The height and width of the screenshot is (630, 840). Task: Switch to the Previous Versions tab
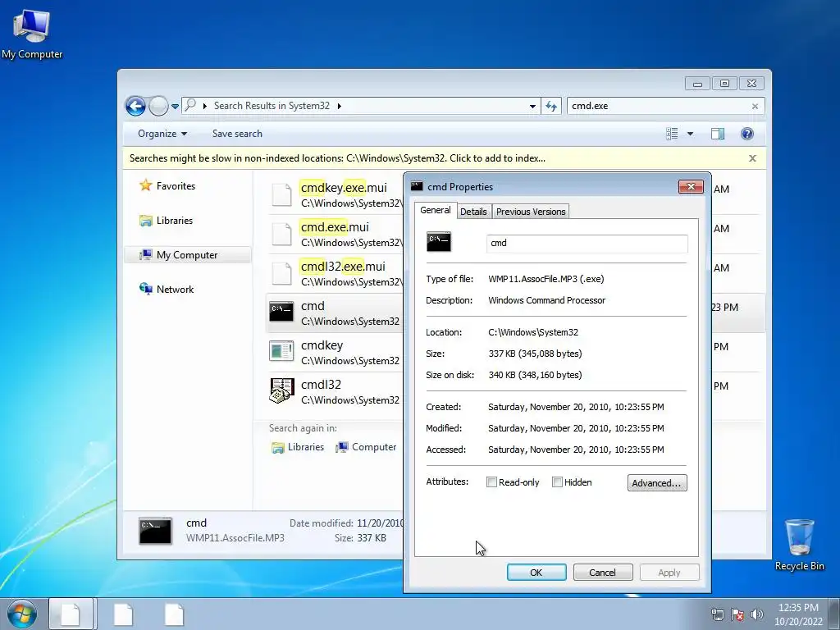click(531, 212)
